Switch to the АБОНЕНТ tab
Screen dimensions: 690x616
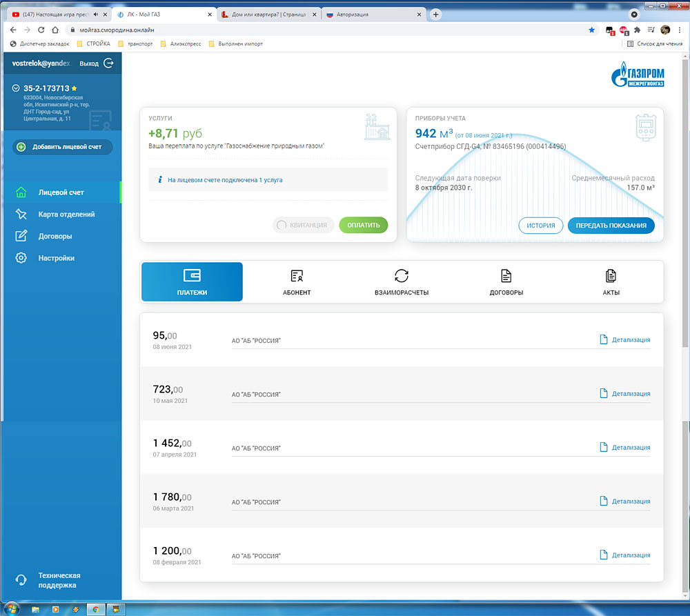pos(297,282)
